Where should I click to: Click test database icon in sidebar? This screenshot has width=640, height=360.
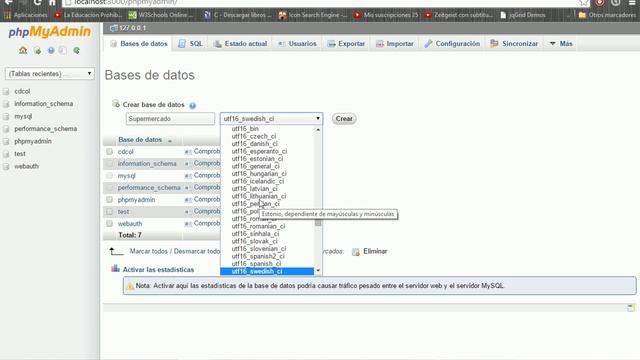6,154
